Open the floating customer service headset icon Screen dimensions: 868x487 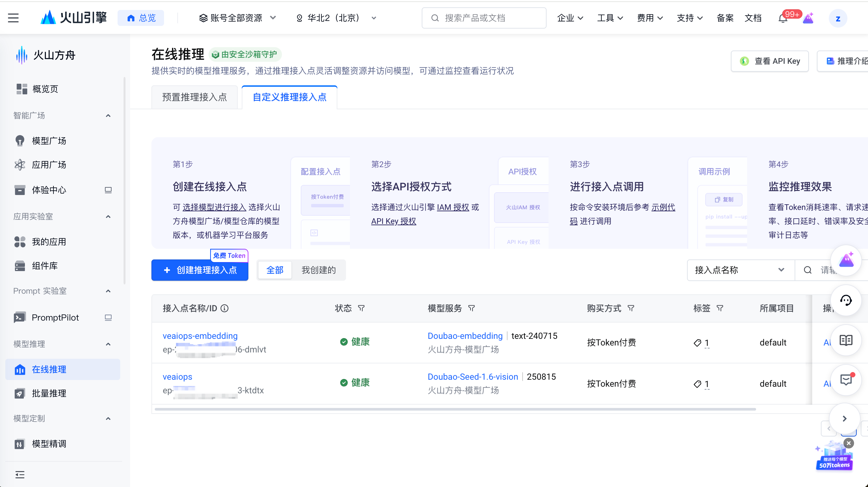pos(846,300)
